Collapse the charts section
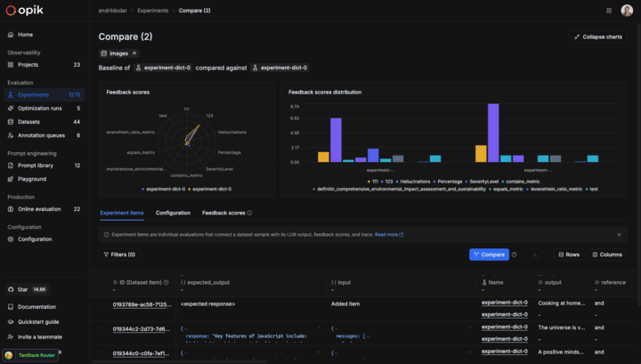Viewport: 641px width, 364px height. click(598, 36)
